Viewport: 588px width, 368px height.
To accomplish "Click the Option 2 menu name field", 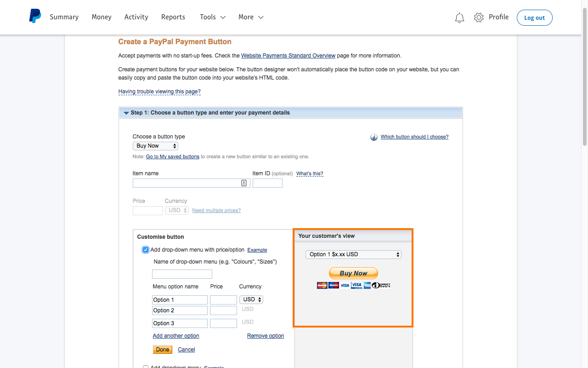I will coord(180,310).
